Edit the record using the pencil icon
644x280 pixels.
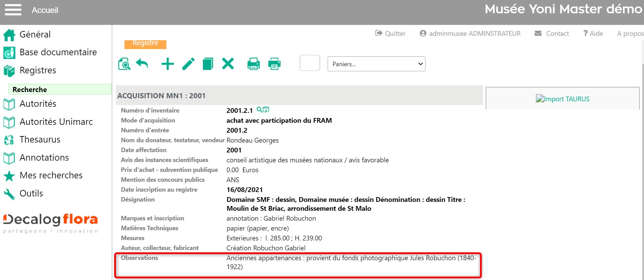pos(188,64)
